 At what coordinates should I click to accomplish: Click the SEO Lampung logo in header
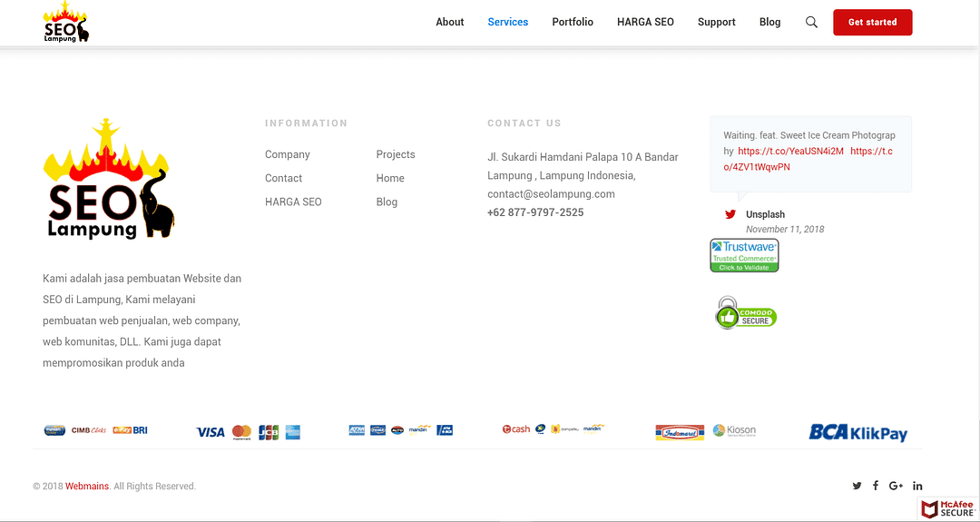[x=66, y=23]
